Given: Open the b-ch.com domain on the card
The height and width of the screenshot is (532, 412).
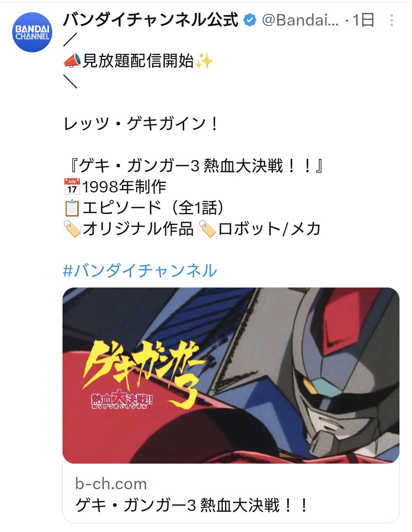Looking at the screenshot, I should (x=111, y=484).
